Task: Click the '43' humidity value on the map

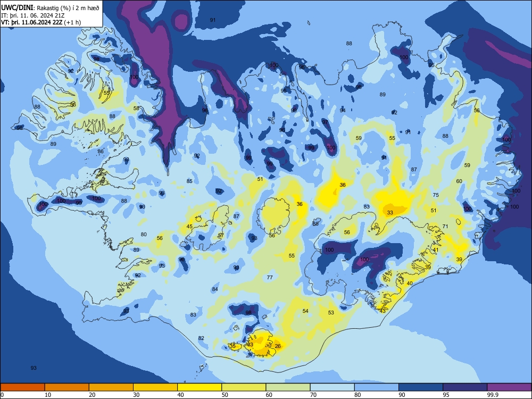Action: (383, 311)
